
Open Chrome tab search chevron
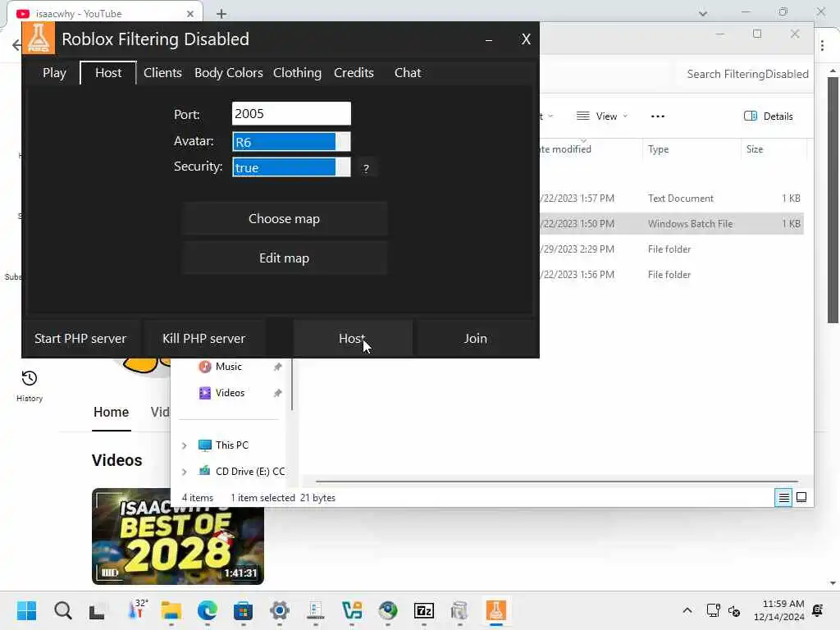703,13
